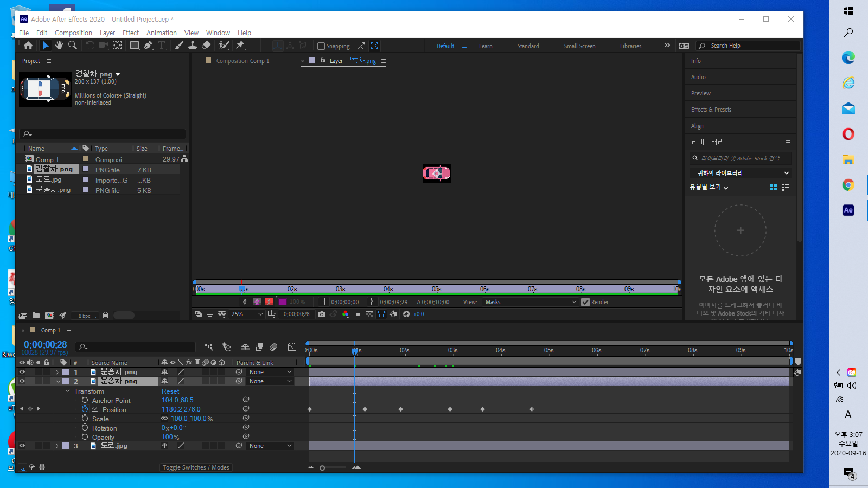The height and width of the screenshot is (488, 868).
Task: Hide the 도로.jpg layer visibility
Action: point(22,446)
